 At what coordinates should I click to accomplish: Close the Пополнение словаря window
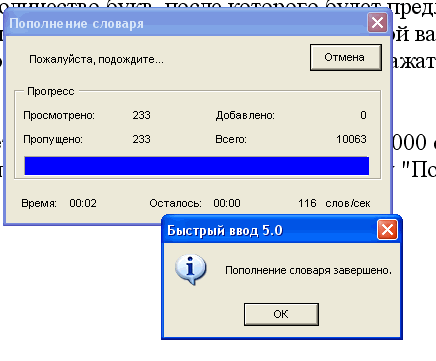tap(377, 23)
